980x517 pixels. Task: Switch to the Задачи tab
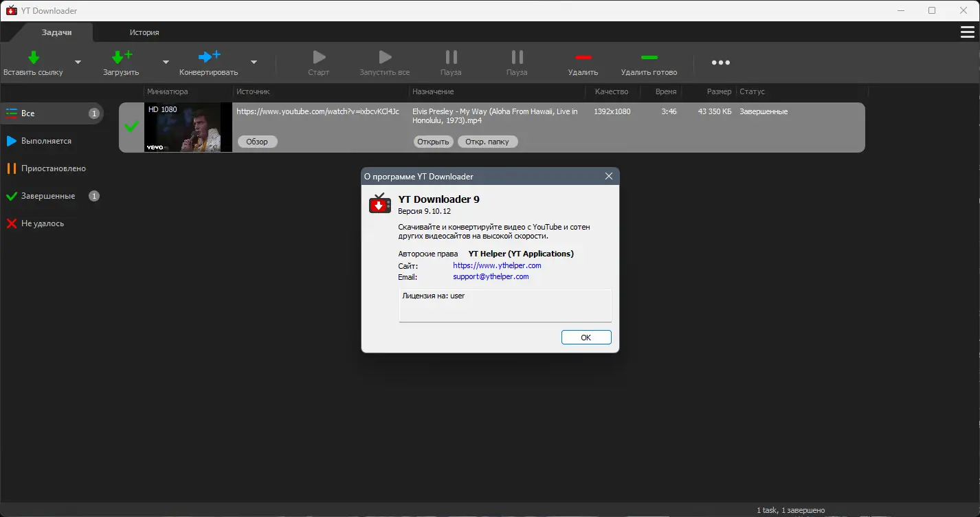point(56,32)
